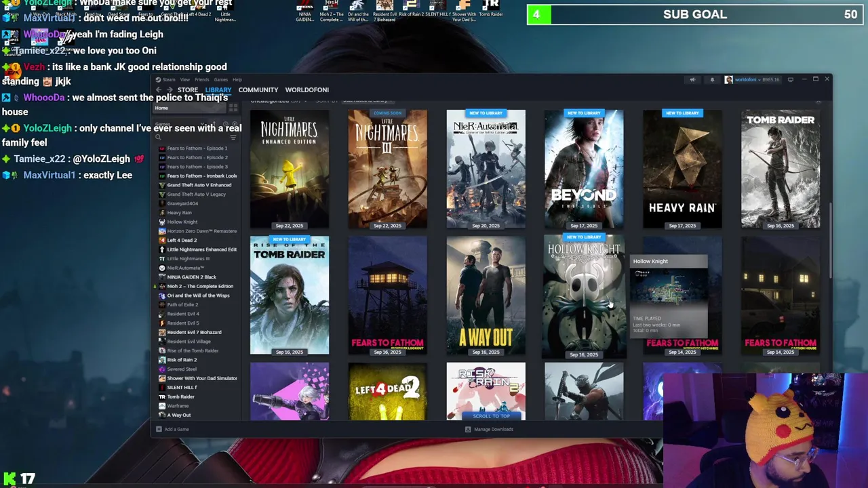Click the library vertical scrollbar

click(831, 239)
